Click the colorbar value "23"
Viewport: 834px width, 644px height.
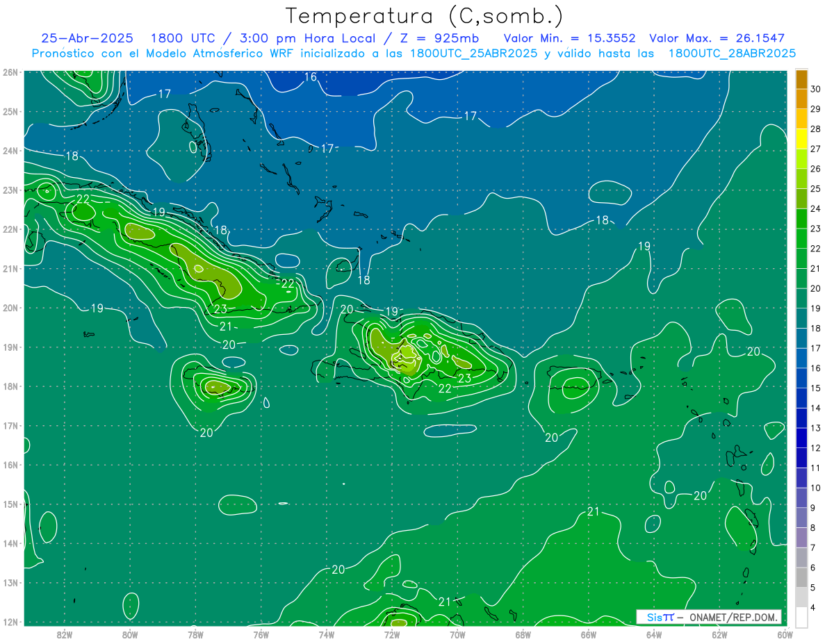click(x=816, y=229)
